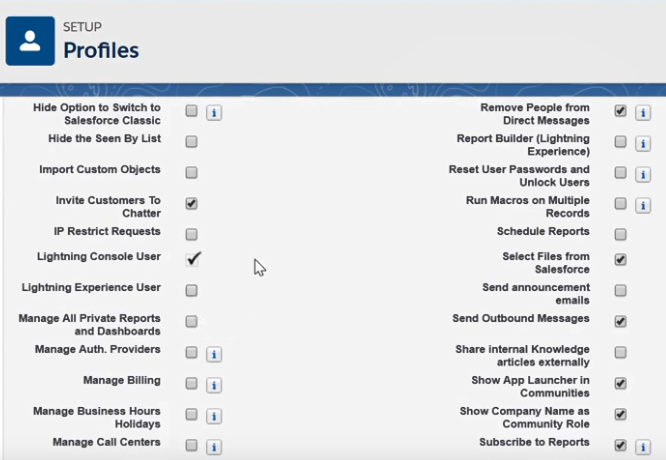Open info icon for Manage Business Hours Holidays
The width and height of the screenshot is (666, 460).
click(x=214, y=417)
